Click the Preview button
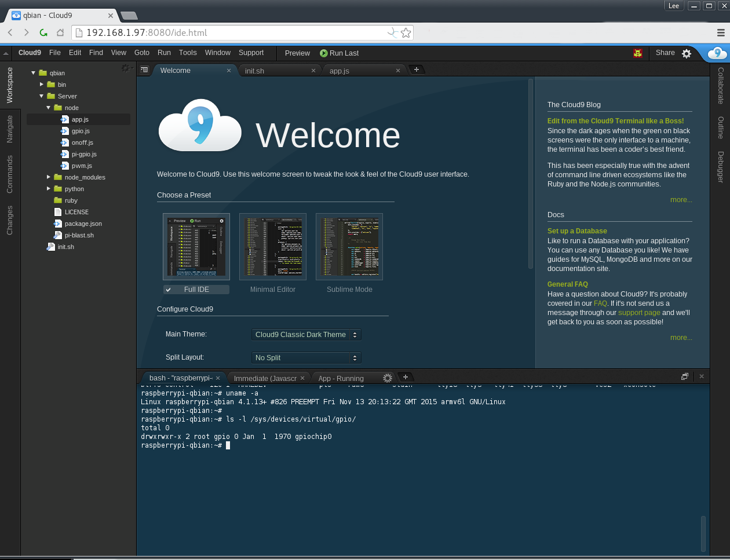The image size is (730, 560). (298, 53)
